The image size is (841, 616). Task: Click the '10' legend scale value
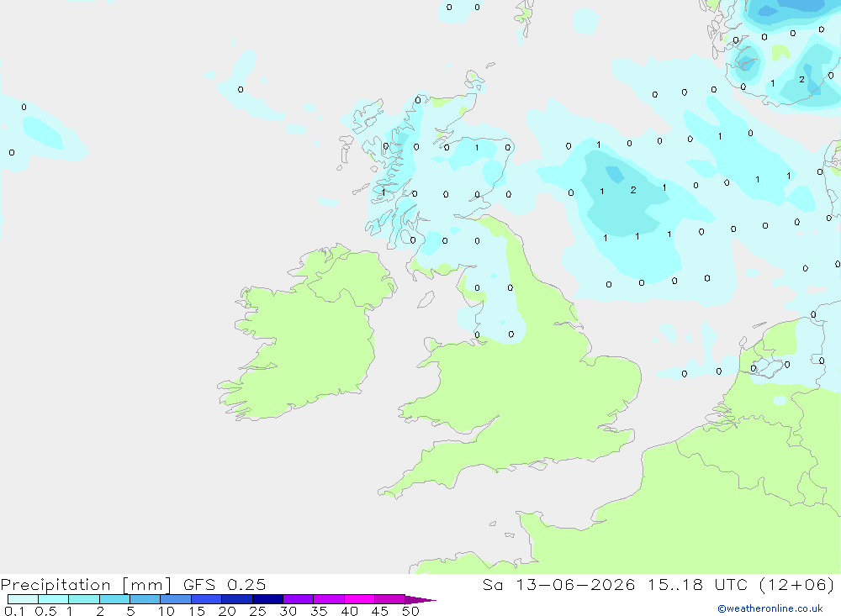(167, 611)
